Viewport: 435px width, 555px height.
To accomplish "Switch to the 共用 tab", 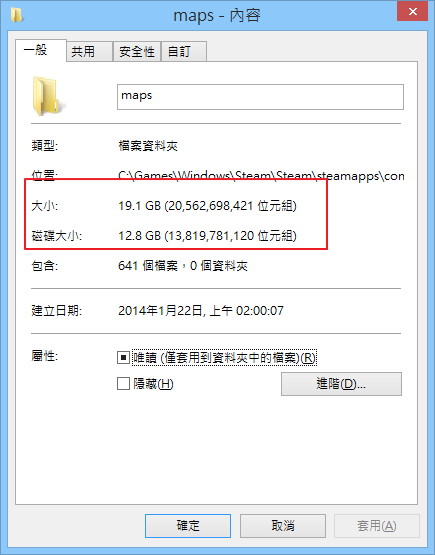I will click(x=89, y=52).
